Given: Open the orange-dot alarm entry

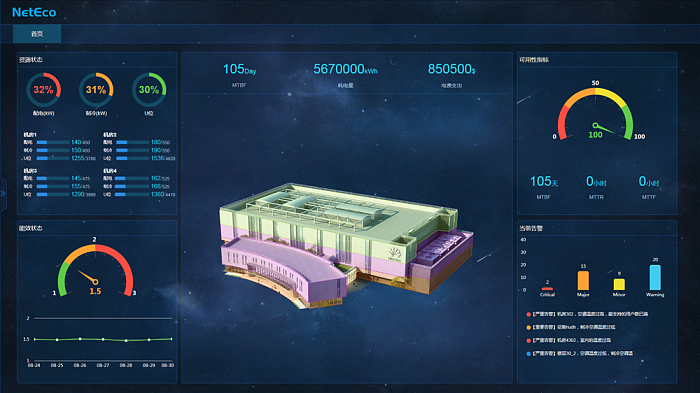Looking at the screenshot, I should click(571, 327).
